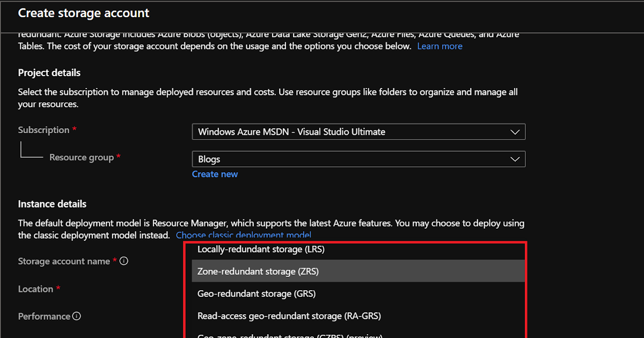Click the Learn more link

tap(440, 46)
